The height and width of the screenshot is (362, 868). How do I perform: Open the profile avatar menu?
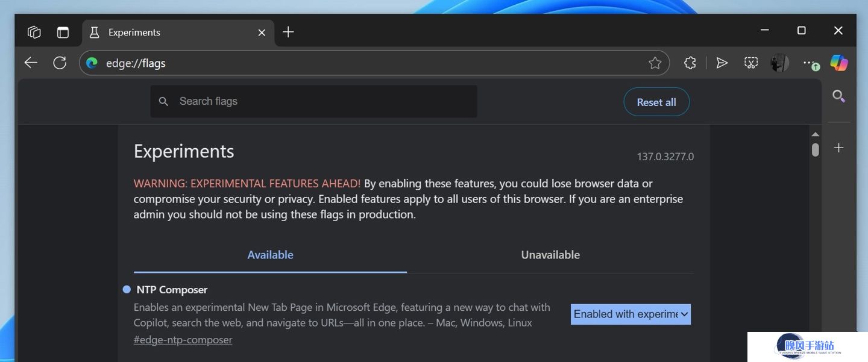point(779,63)
